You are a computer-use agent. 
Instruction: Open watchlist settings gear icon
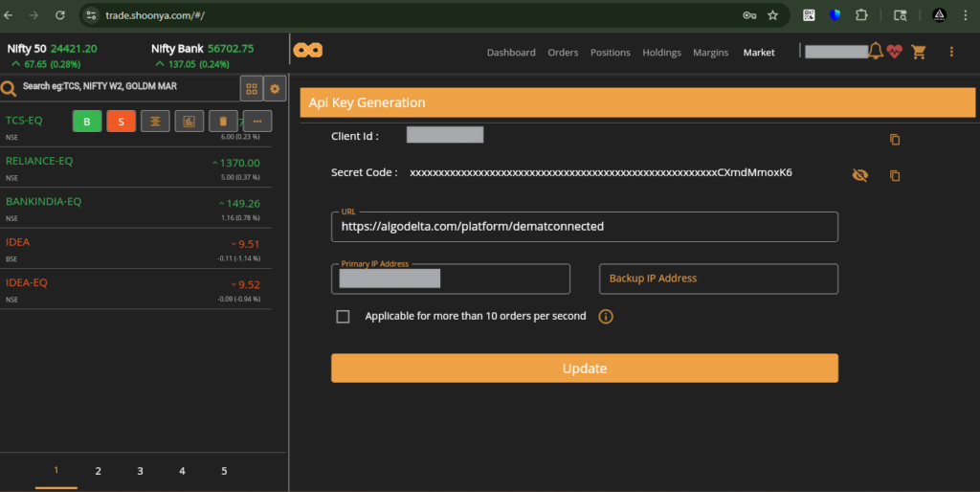276,88
